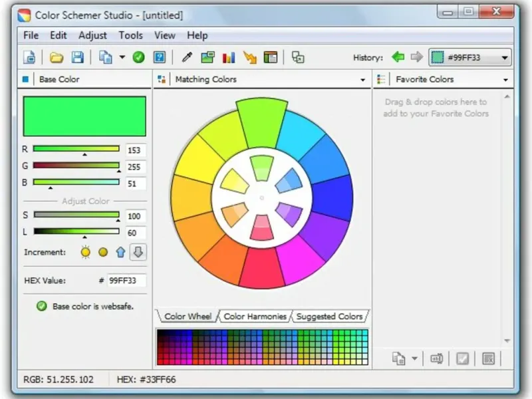
Task: Click the bar chart analyzer icon
Action: tap(229, 57)
